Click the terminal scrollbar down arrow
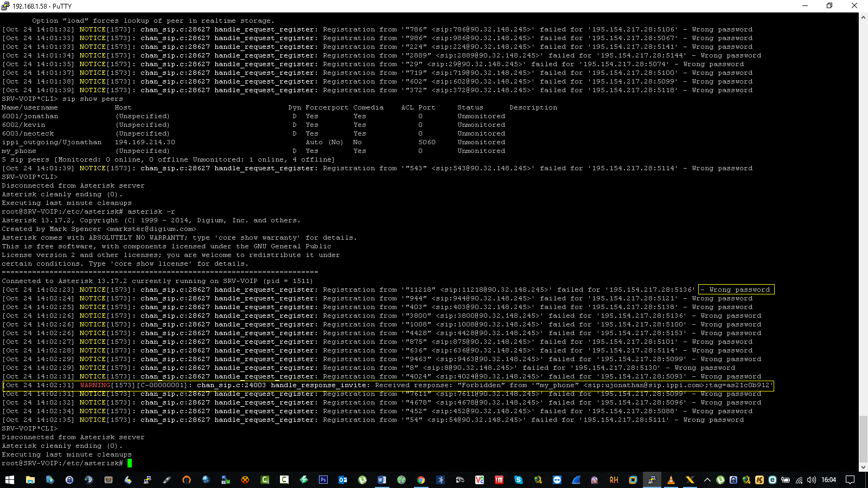The height and width of the screenshot is (488, 868). tap(863, 467)
